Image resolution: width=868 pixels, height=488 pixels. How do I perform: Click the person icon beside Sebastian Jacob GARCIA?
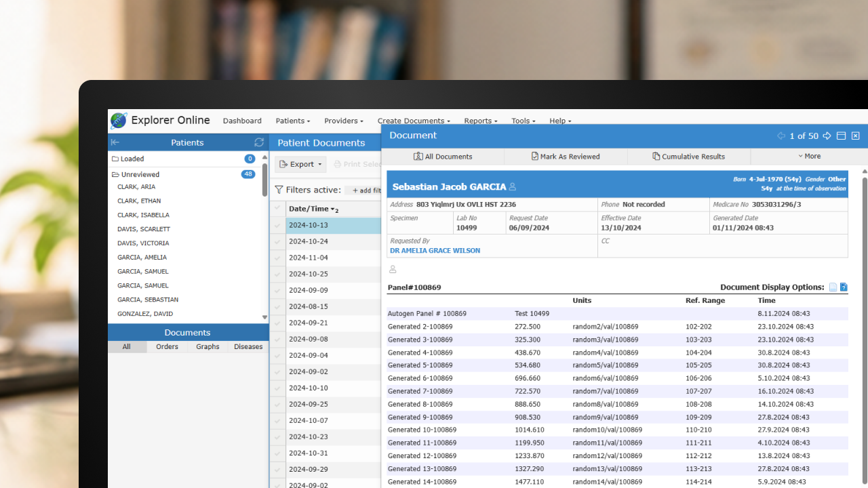click(513, 187)
